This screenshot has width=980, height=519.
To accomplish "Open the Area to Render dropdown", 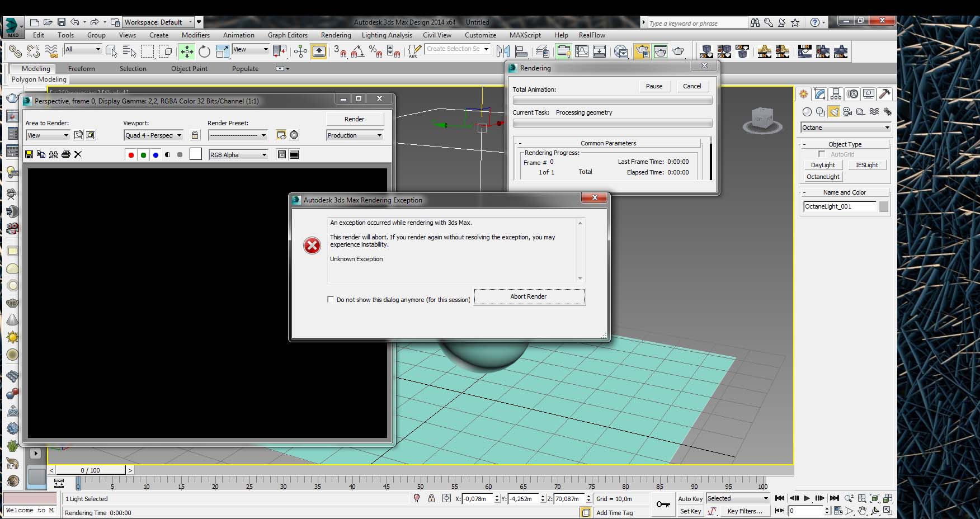I will coord(48,135).
